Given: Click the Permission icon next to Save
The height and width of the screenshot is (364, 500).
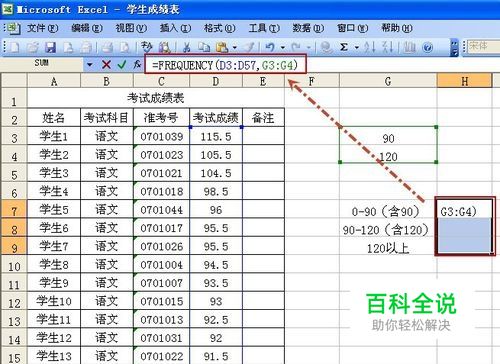Looking at the screenshot, I should point(68,47).
